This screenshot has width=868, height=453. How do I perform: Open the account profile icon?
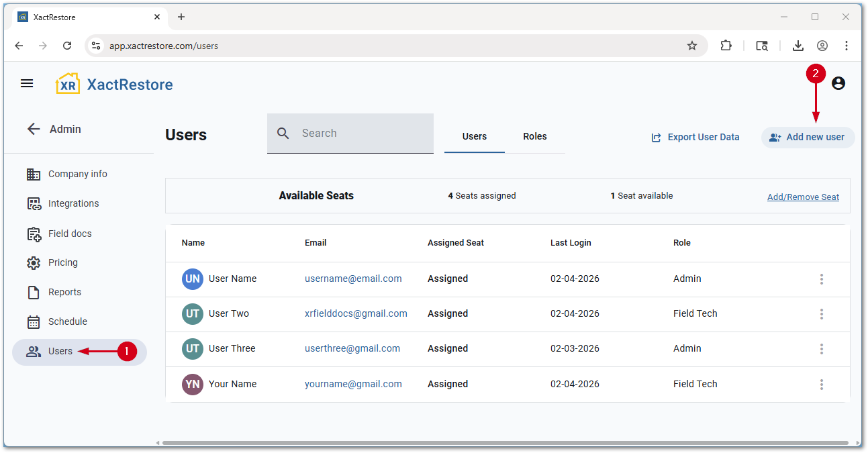[838, 83]
